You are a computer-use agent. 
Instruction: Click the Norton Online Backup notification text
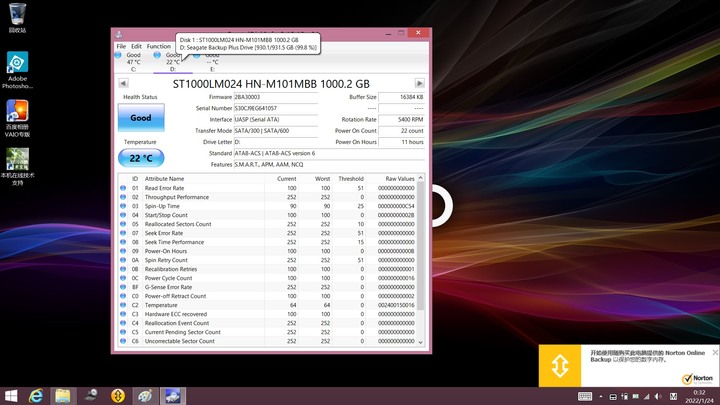tap(647, 356)
